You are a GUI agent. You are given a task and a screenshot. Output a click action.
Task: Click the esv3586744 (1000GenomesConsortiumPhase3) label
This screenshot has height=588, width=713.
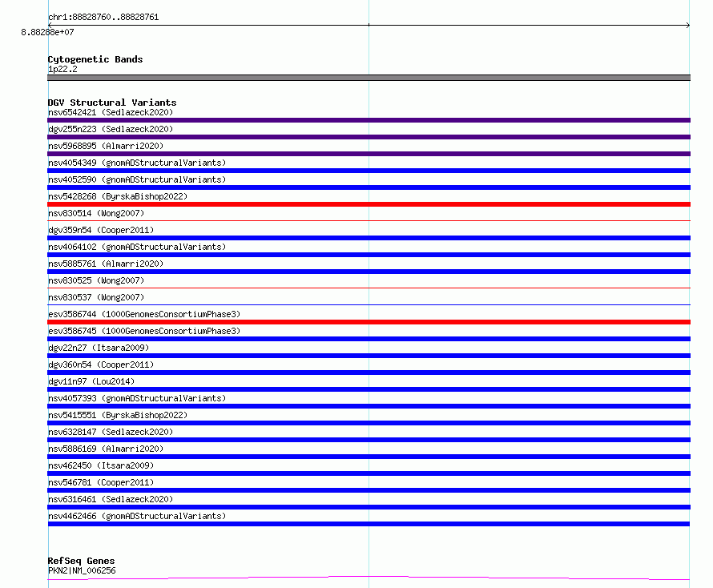coord(144,314)
